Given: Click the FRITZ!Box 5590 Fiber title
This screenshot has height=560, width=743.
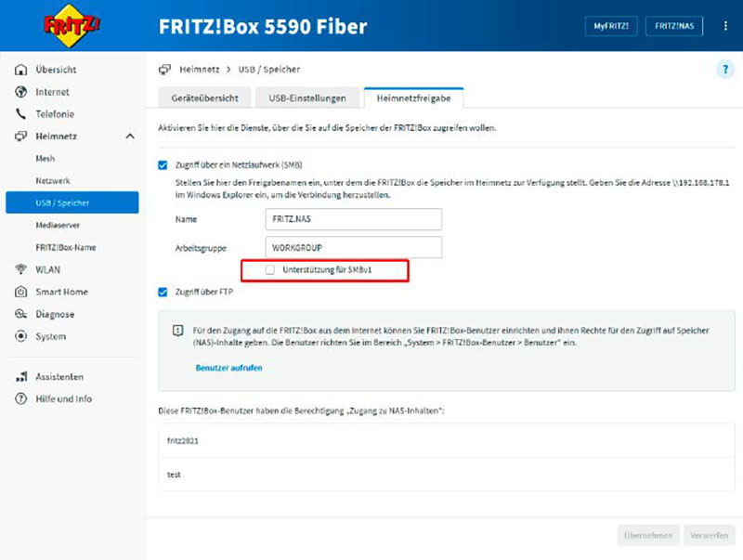Looking at the screenshot, I should [x=263, y=27].
